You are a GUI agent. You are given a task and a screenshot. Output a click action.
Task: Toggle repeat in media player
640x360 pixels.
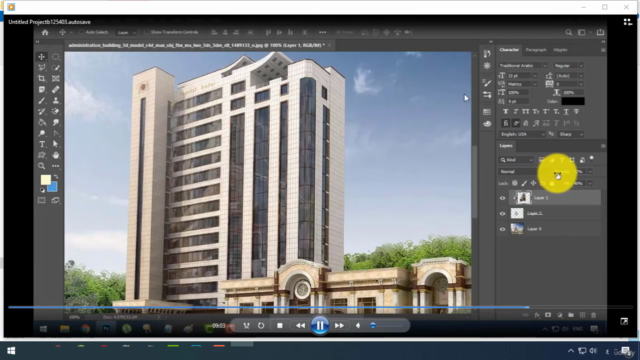coord(261,326)
